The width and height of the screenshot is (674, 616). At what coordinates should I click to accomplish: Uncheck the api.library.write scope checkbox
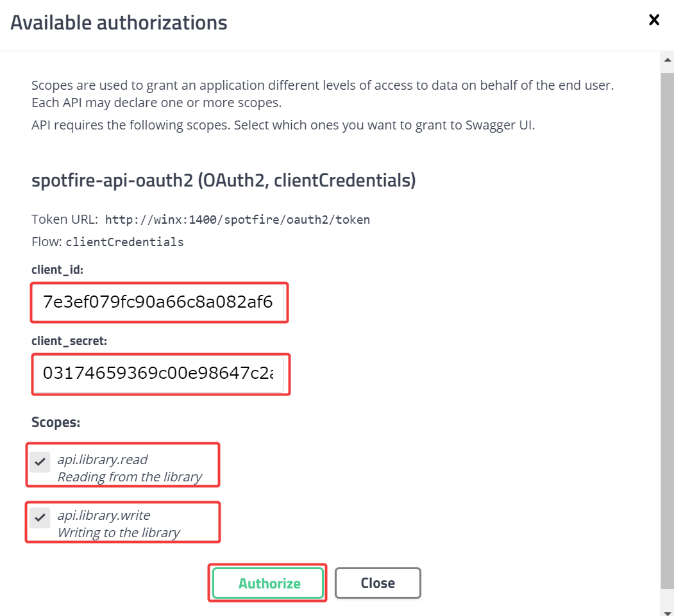point(40,517)
